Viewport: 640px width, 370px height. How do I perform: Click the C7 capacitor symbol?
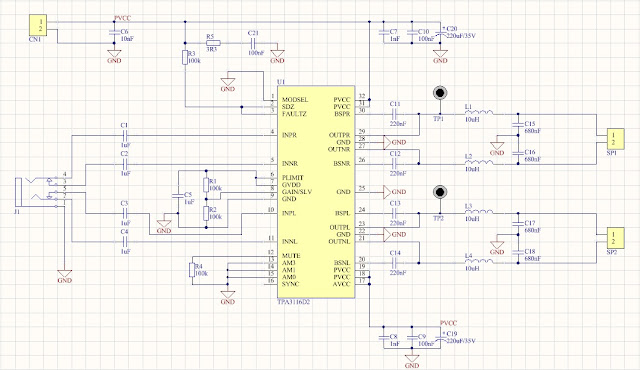[383, 33]
